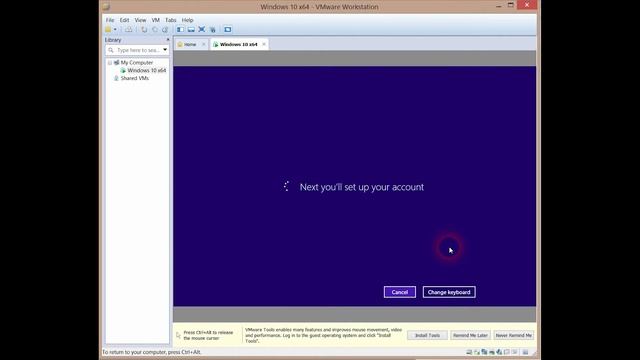Toggle the show library panel toolbar icon
The height and width of the screenshot is (360, 640).
click(180, 29)
